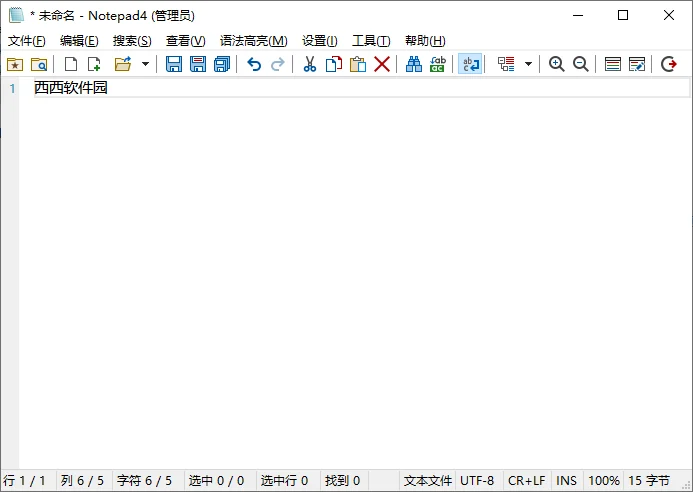Delete selection with red X icon
The height and width of the screenshot is (492, 693).
382,65
